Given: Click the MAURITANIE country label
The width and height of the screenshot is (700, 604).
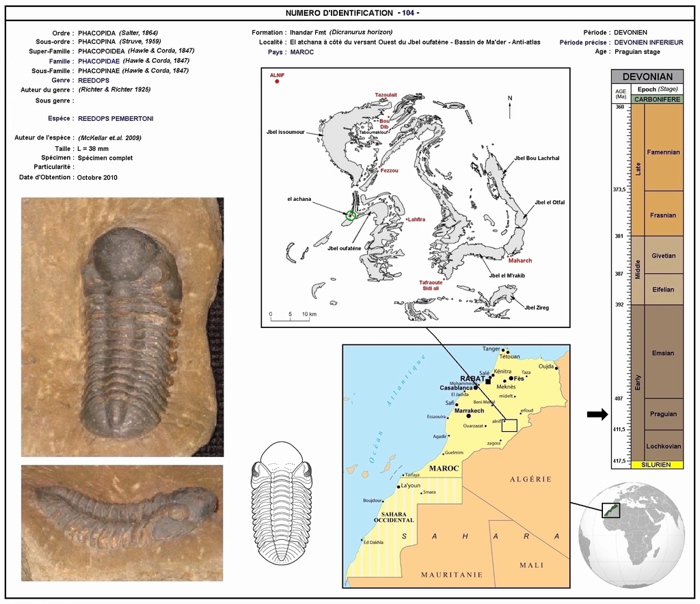Looking at the screenshot, I should [452, 575].
